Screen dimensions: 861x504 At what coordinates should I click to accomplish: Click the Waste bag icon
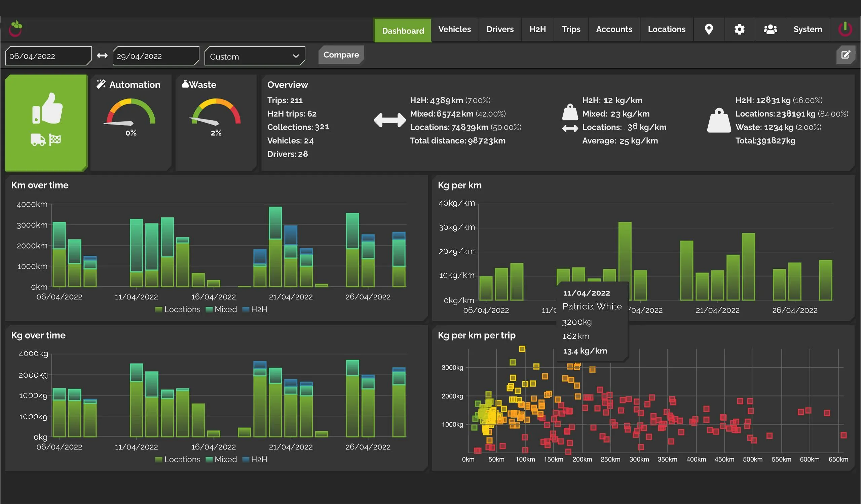point(185,84)
